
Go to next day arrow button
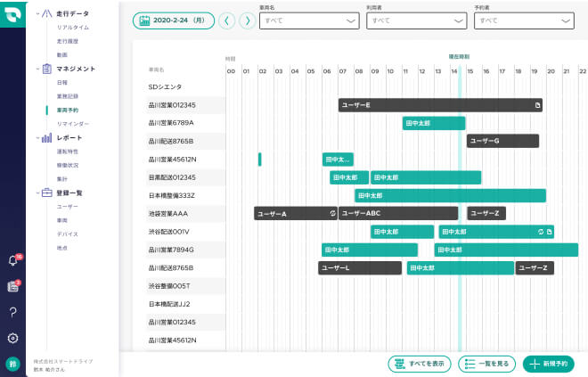coord(247,20)
